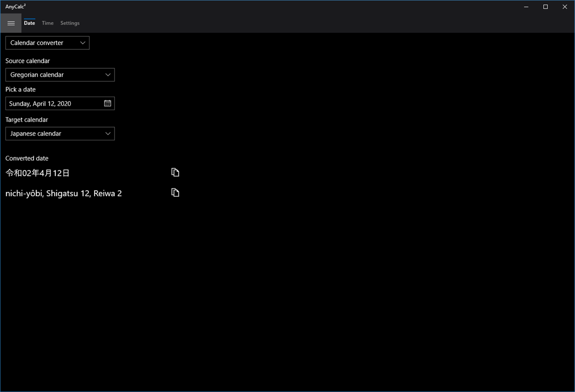Select the converted date 令和02年4月12日 text
Viewport: 575px width, 392px height.
click(x=38, y=173)
